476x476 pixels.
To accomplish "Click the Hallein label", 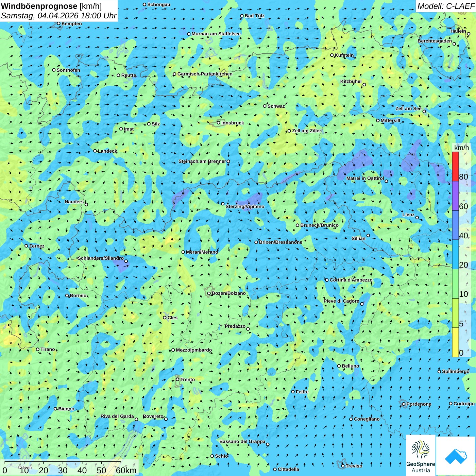I will click(x=458, y=31).
